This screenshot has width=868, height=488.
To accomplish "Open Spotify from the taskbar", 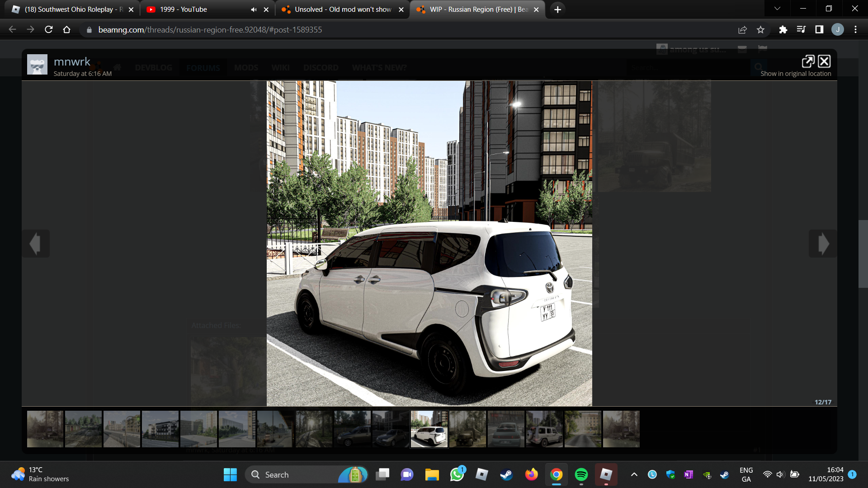I will point(581,474).
